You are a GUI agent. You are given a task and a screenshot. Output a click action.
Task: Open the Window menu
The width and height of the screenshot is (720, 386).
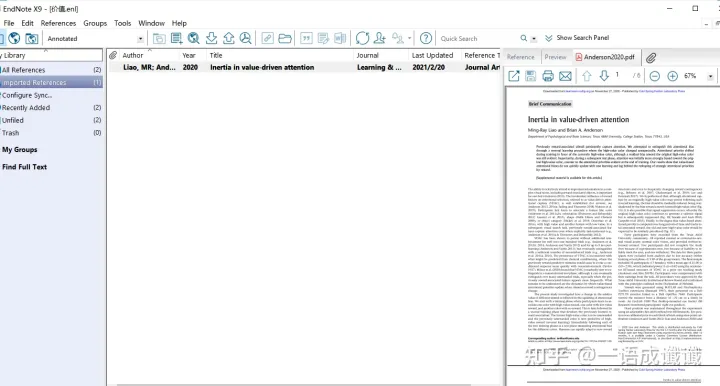pos(152,23)
